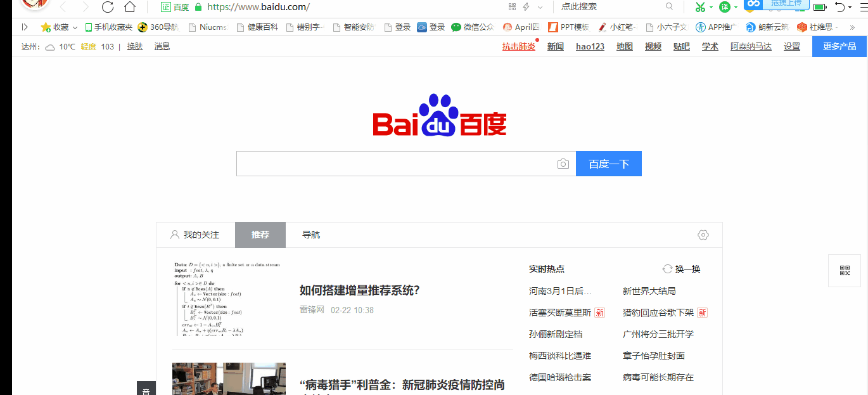This screenshot has height=395, width=868.
Task: Open the QR grid icon in address bar
Action: coord(513,7)
